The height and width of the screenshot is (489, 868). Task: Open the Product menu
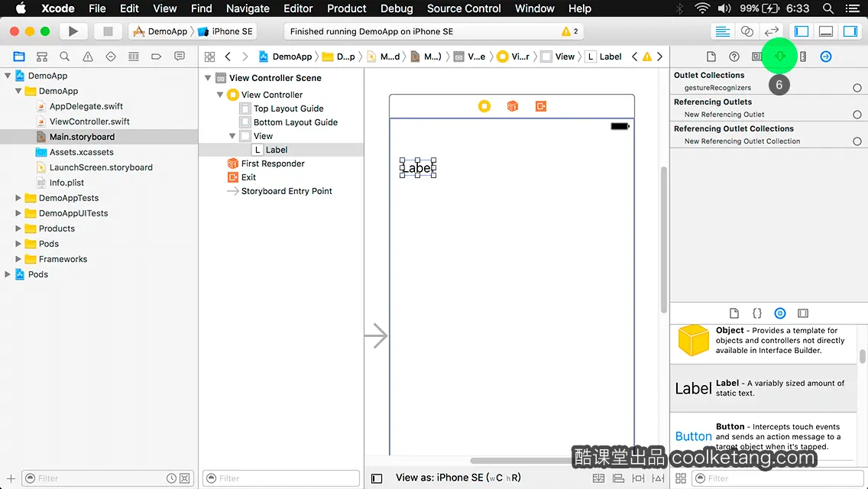point(347,8)
